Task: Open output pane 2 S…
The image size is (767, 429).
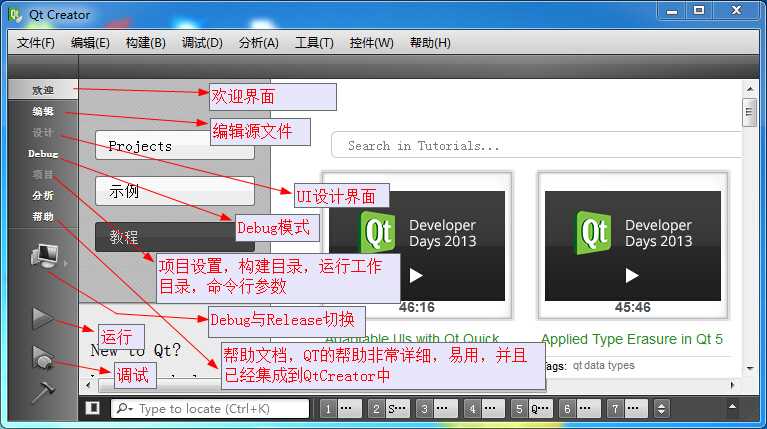Action: (389, 408)
